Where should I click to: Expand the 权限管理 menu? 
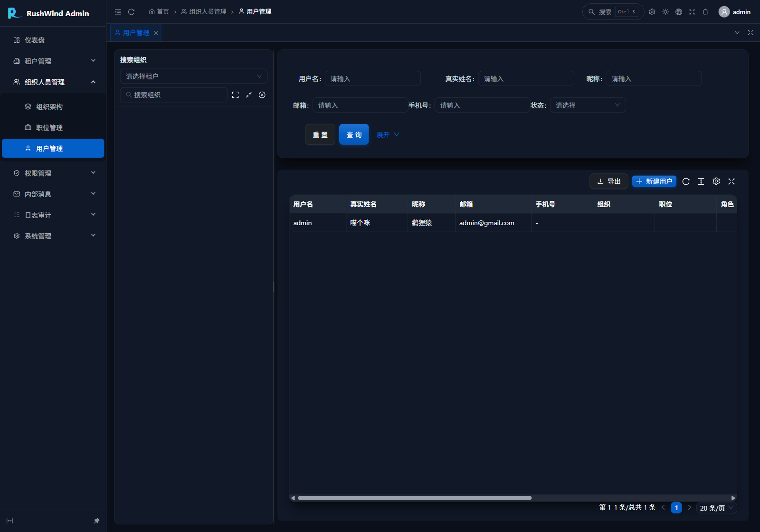coord(53,173)
